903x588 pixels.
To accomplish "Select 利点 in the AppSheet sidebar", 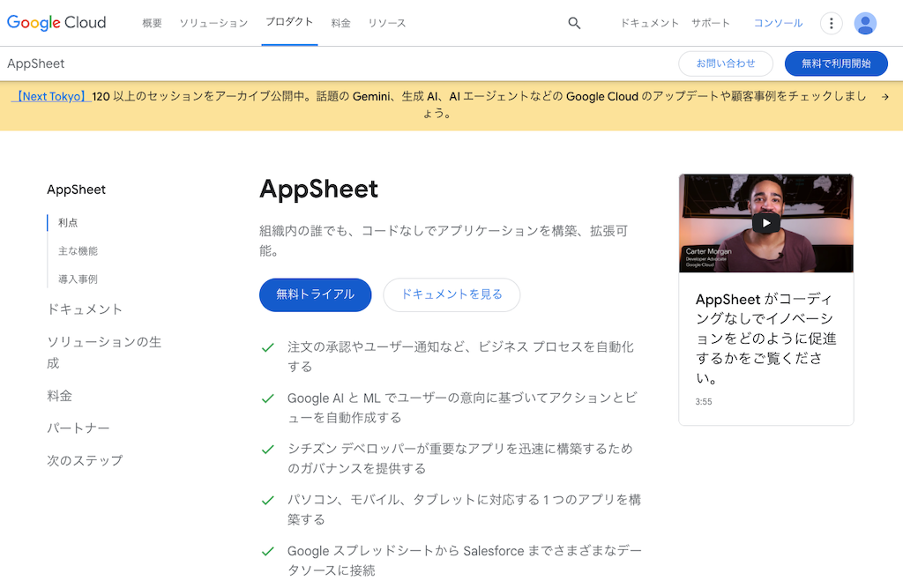I will click(67, 222).
